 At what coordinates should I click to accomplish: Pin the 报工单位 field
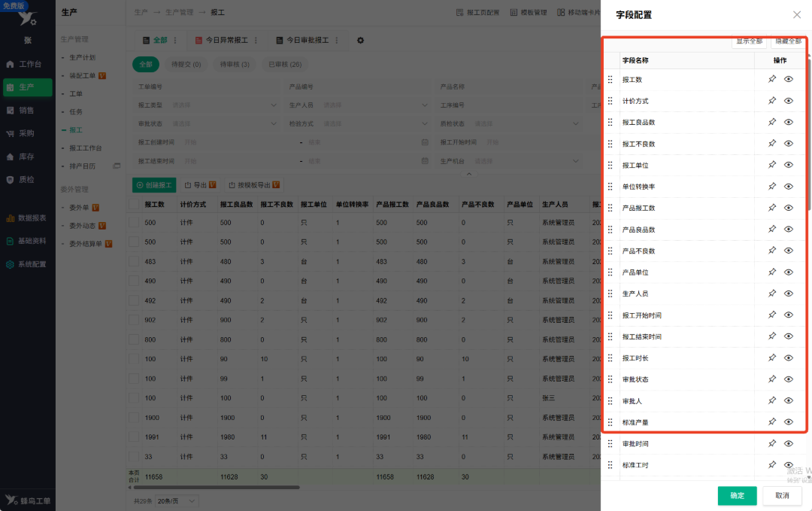(x=771, y=165)
